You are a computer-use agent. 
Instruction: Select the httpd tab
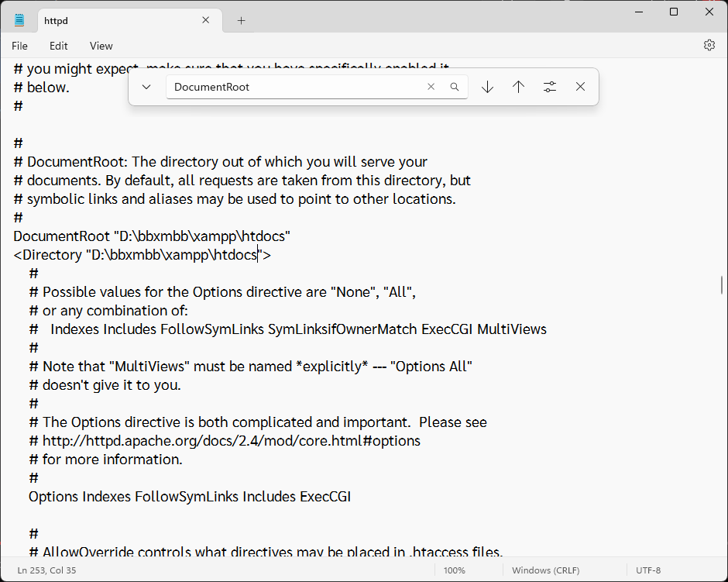(108, 20)
